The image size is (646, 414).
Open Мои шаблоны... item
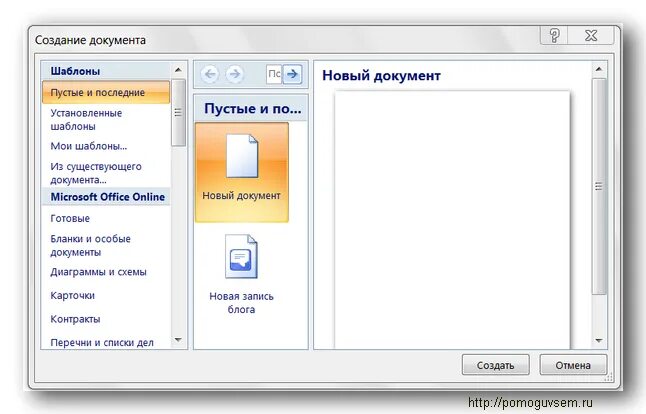pos(89,146)
